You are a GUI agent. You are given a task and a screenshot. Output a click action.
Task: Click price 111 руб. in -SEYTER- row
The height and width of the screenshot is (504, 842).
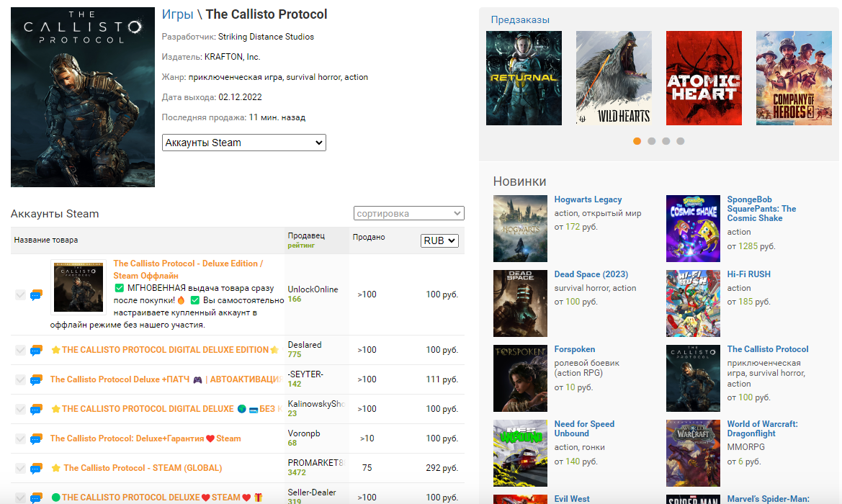pos(442,379)
